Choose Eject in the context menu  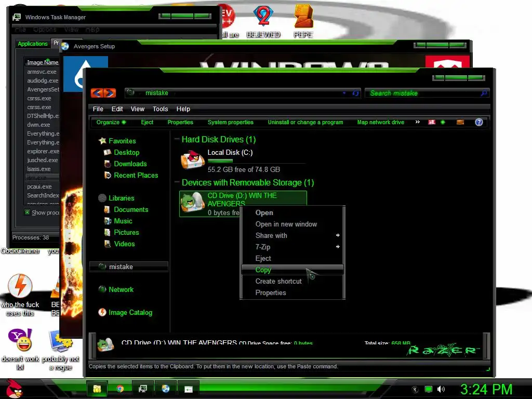tap(263, 259)
